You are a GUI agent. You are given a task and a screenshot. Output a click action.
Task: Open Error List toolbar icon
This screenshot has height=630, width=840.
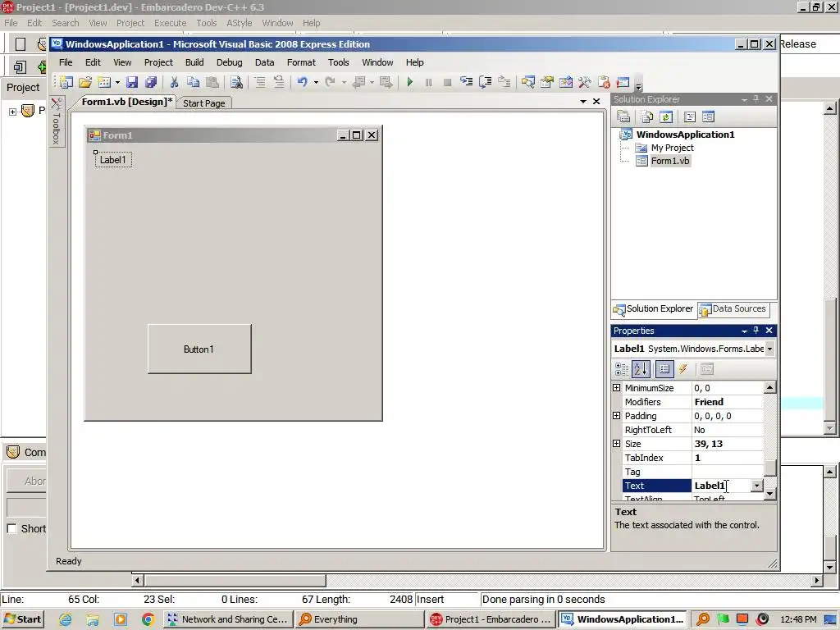tap(604, 82)
